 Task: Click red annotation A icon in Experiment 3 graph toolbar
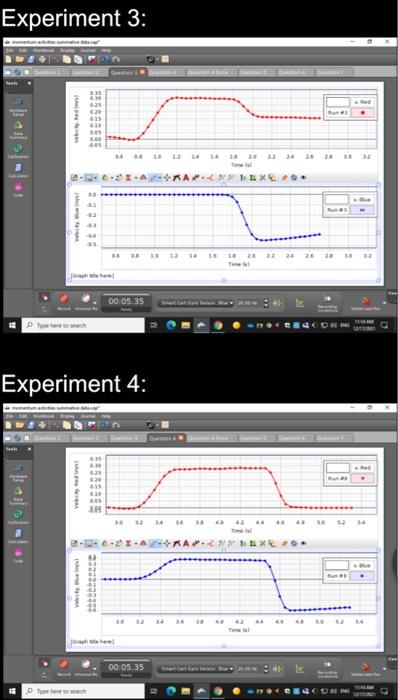[x=186, y=178]
